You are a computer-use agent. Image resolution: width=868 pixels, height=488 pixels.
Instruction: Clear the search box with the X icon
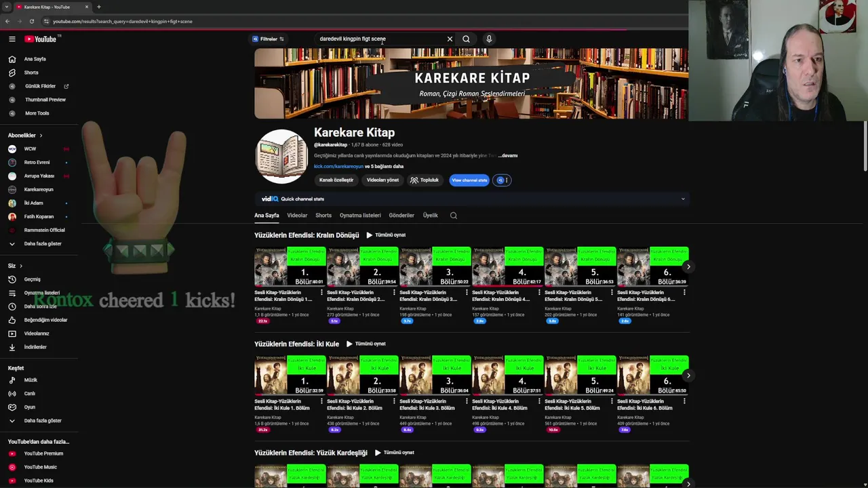click(x=450, y=39)
